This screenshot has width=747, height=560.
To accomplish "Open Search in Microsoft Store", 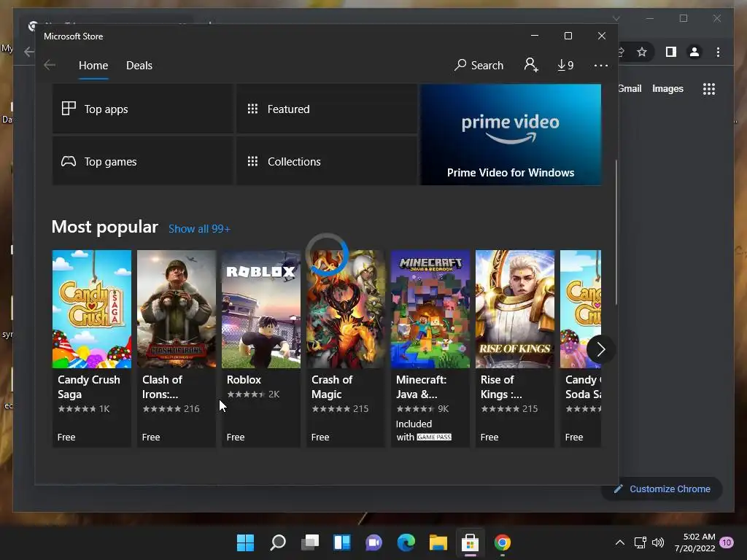I will pyautogui.click(x=479, y=65).
